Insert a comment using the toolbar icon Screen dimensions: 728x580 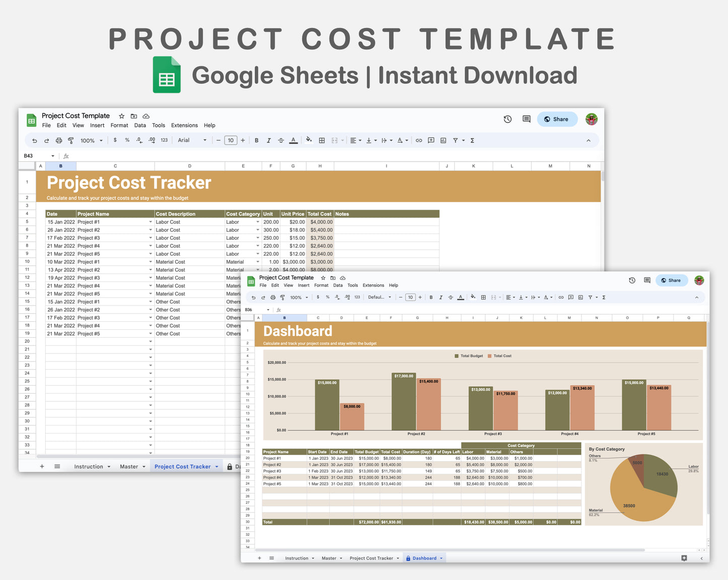coord(431,140)
